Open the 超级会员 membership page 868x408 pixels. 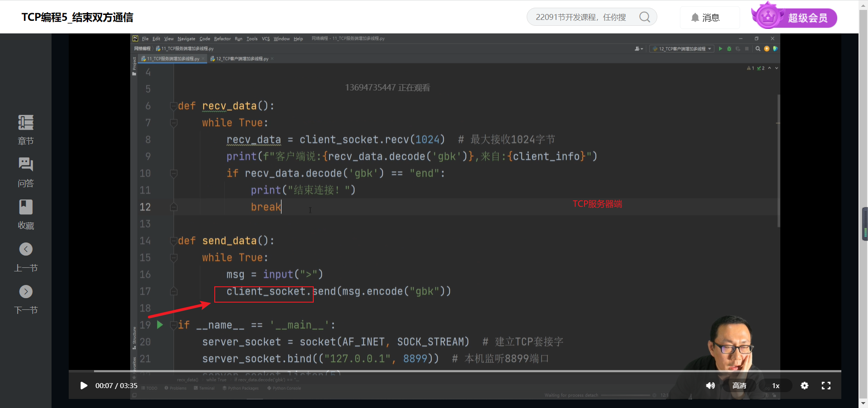794,17
